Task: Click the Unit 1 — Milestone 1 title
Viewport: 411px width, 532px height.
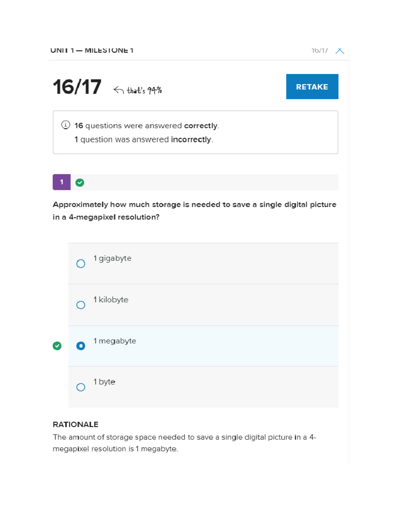Action: (92, 51)
